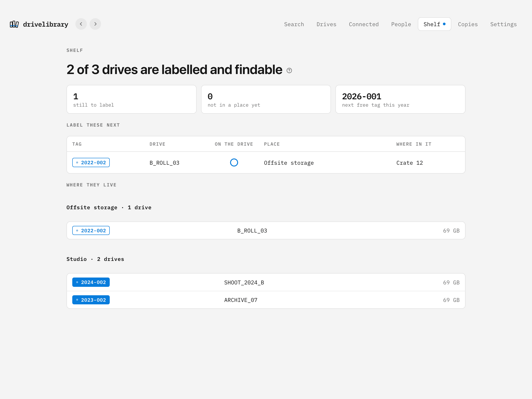Click the ON THE DRIVE column header
The image size is (532, 399).
(x=234, y=144)
